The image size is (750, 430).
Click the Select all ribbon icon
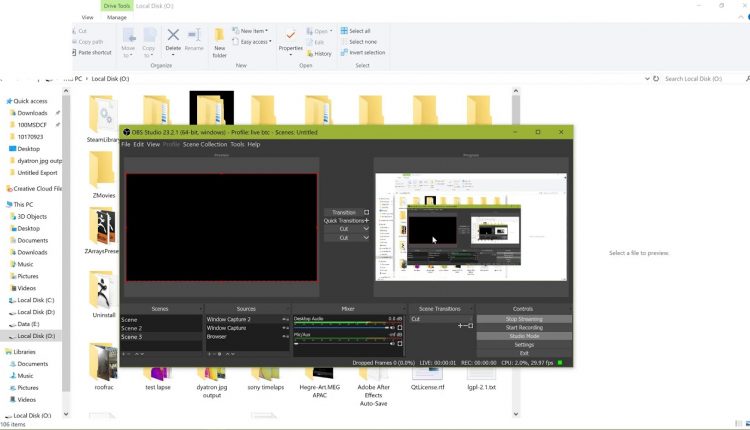click(343, 31)
